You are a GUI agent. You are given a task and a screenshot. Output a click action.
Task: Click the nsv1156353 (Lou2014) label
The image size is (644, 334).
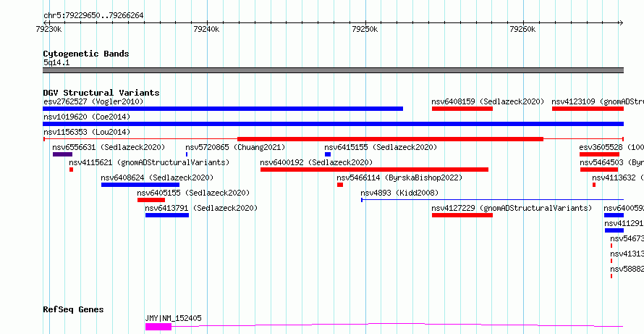tap(87, 132)
